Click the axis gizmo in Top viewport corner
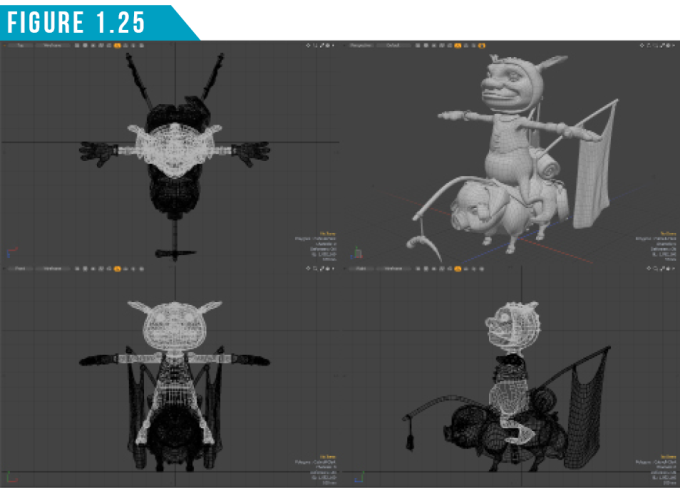The height and width of the screenshot is (488, 680). (10, 251)
